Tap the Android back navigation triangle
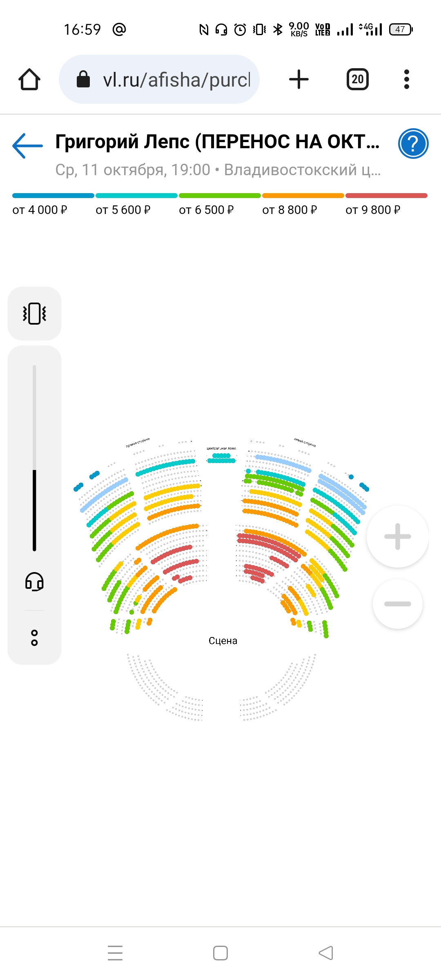 click(326, 953)
